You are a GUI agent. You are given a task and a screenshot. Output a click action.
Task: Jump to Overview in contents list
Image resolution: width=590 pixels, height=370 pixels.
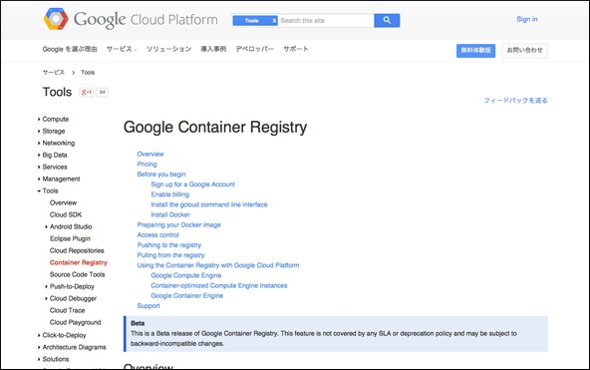tap(151, 154)
